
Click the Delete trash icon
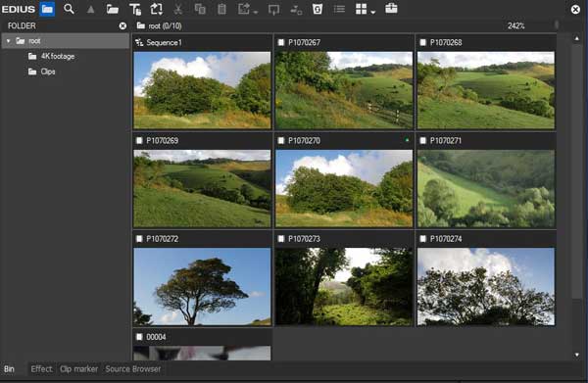coord(318,9)
